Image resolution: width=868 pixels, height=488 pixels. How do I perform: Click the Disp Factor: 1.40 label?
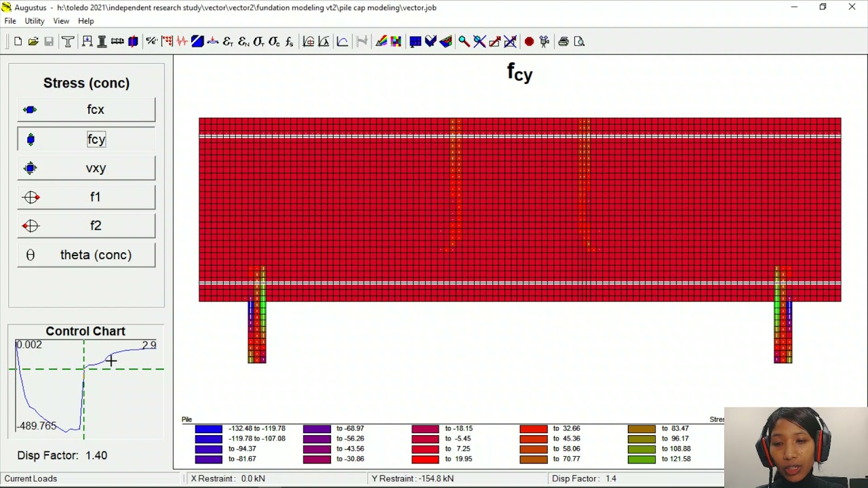pos(62,455)
